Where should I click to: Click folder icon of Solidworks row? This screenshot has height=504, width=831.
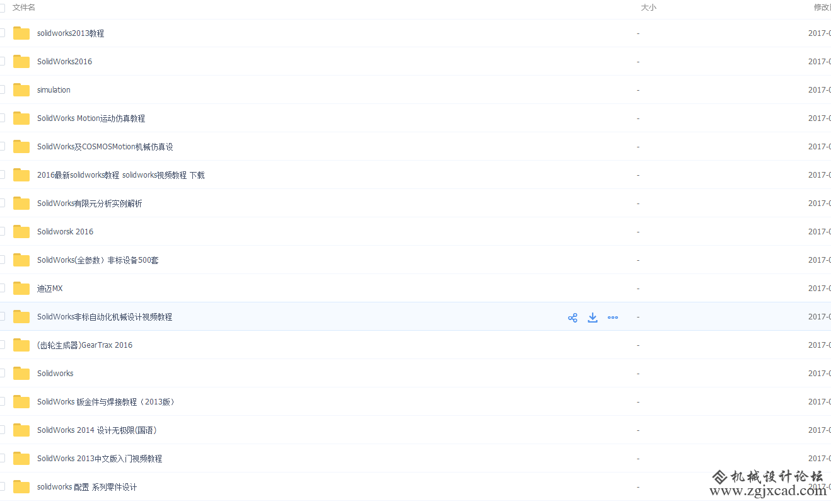[x=21, y=374]
